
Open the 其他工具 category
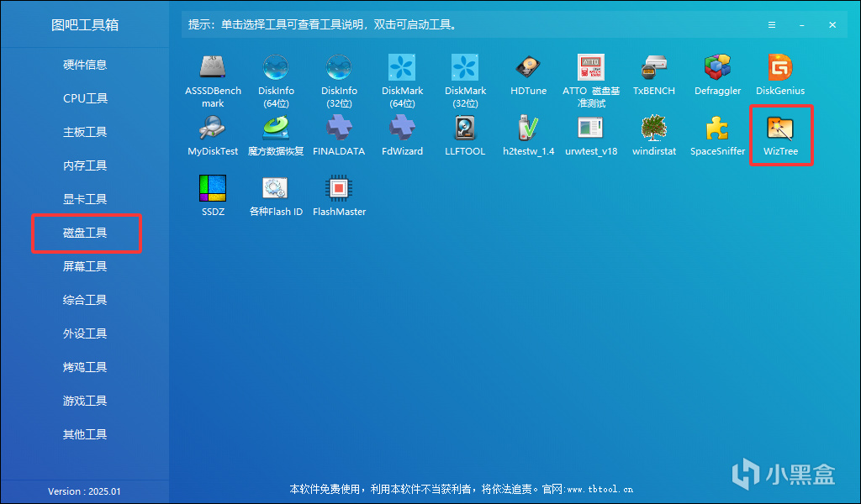[x=85, y=434]
